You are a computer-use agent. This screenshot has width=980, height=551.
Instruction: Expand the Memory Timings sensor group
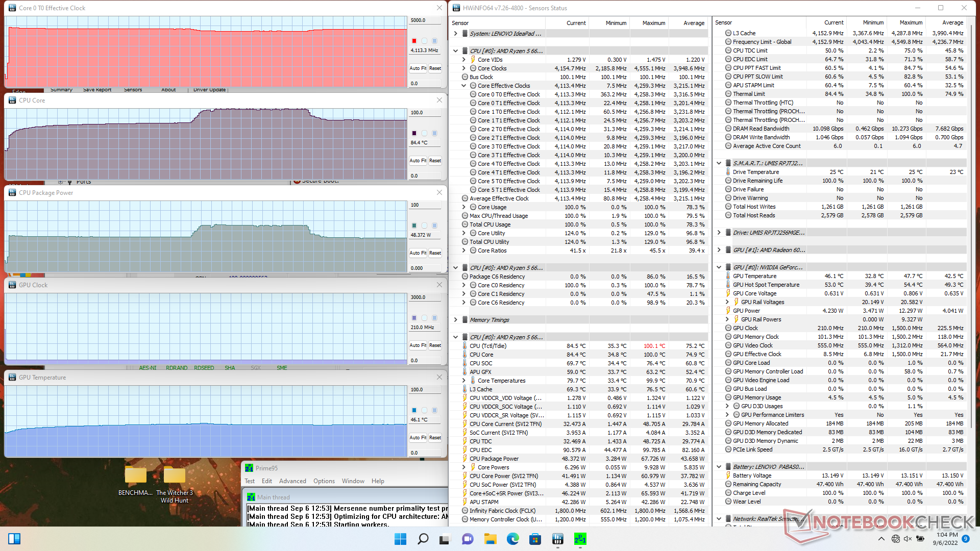(455, 320)
